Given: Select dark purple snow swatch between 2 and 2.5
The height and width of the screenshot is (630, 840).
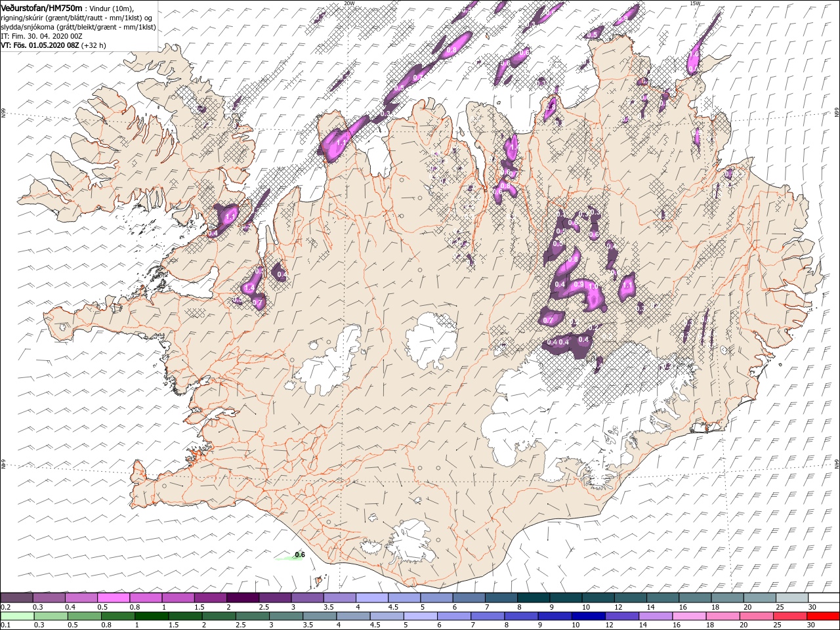Looking at the screenshot, I should click(x=242, y=598).
